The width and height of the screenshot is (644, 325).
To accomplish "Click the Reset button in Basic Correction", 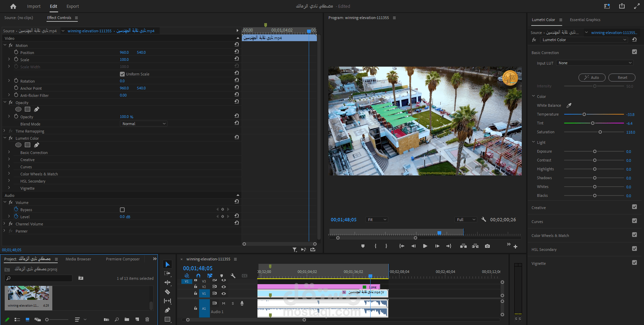I will [622, 78].
